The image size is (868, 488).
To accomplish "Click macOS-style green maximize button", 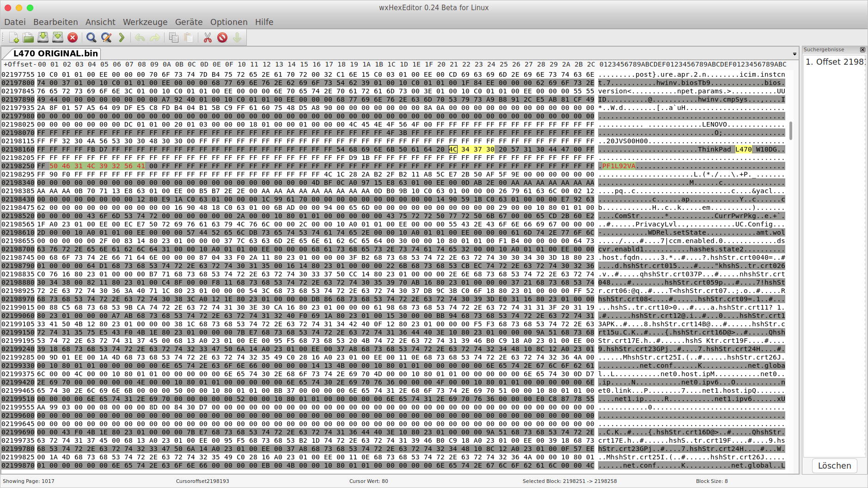I will point(30,7).
